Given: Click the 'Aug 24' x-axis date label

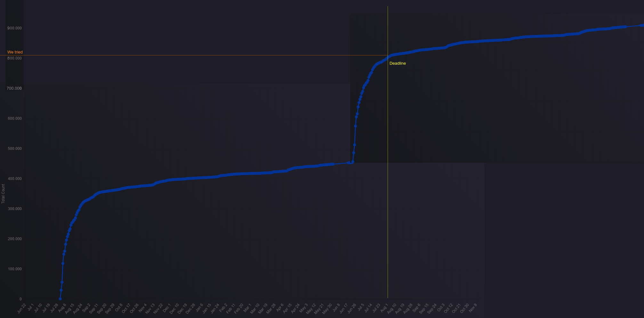Looking at the screenshot, I should point(77,308).
